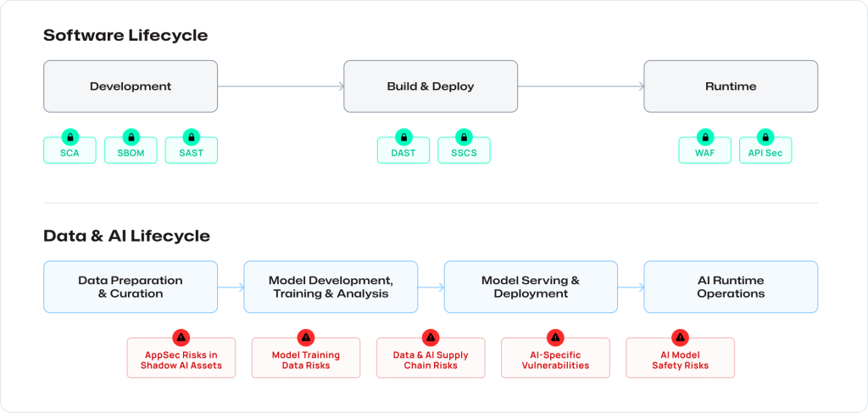Image resolution: width=868 pixels, height=413 pixels.
Task: Click the lock icon above API Sec
Action: click(x=765, y=137)
